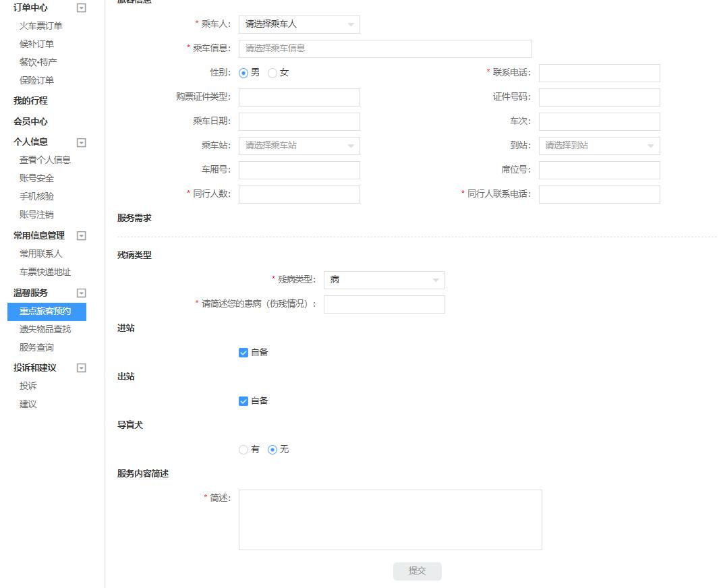This screenshot has height=588, width=719.
Task: Collapse the 个人信息 sidebar section
Action: click(82, 142)
